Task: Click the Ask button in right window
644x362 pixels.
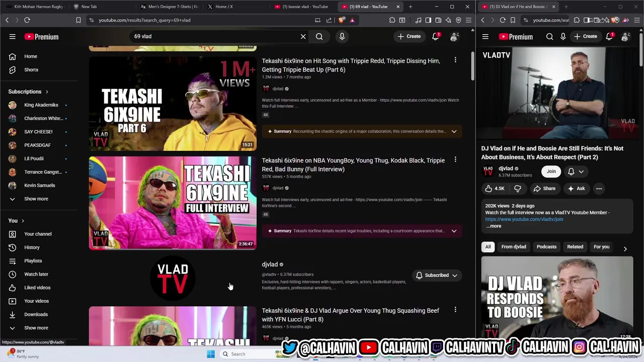Action: tap(576, 189)
